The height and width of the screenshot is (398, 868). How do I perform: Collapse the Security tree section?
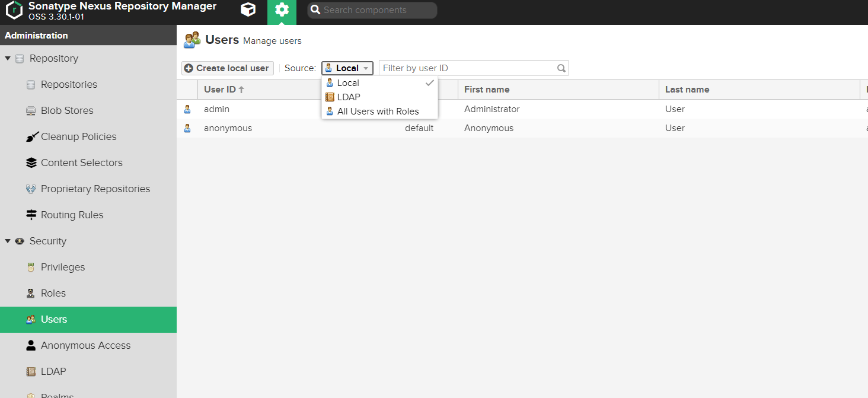click(8, 241)
